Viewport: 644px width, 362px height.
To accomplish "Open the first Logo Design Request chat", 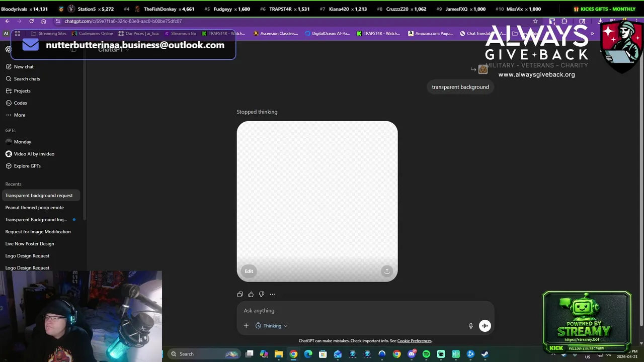I will [41, 256].
